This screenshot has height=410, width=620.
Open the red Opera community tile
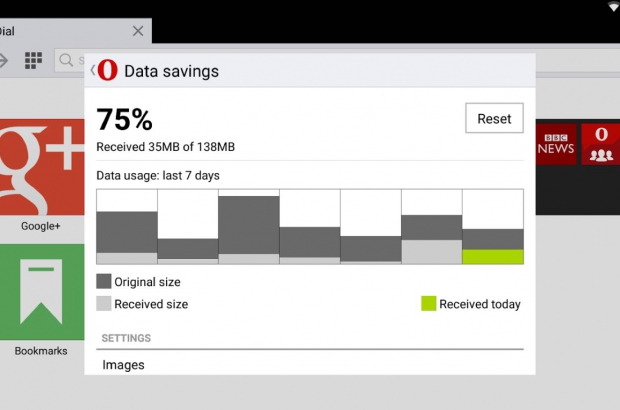point(601,144)
